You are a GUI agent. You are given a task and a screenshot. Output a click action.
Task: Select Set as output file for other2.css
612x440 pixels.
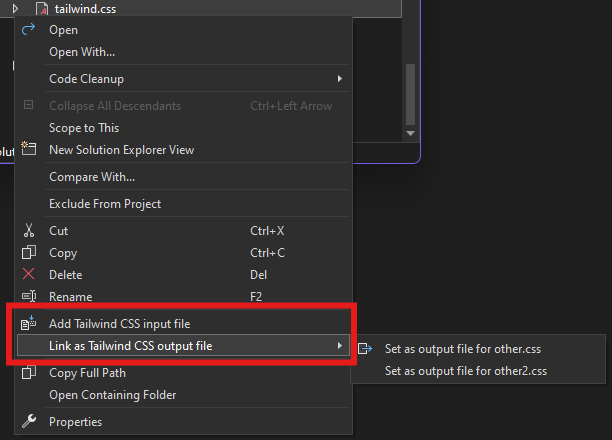478,371
